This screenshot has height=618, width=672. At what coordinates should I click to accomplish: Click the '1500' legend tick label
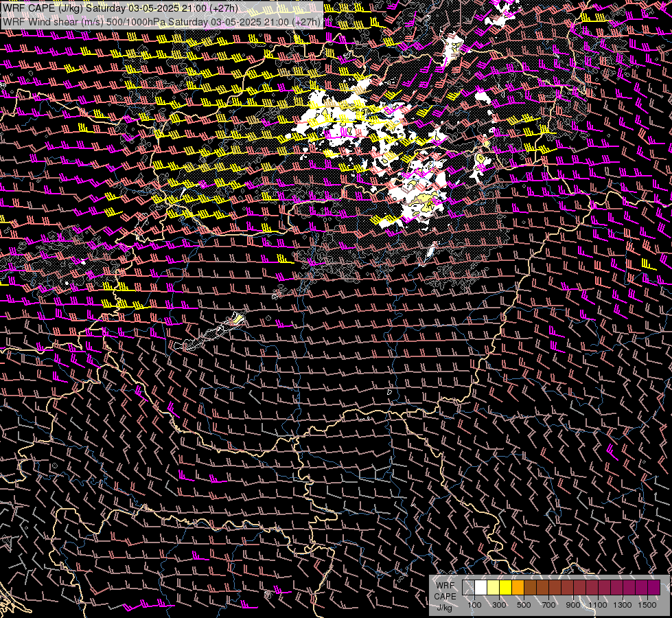pos(647,605)
